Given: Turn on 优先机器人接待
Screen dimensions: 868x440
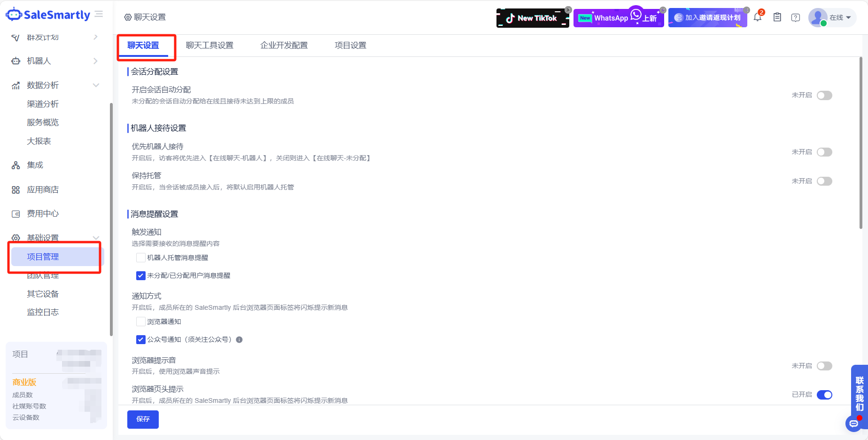Looking at the screenshot, I should [824, 152].
